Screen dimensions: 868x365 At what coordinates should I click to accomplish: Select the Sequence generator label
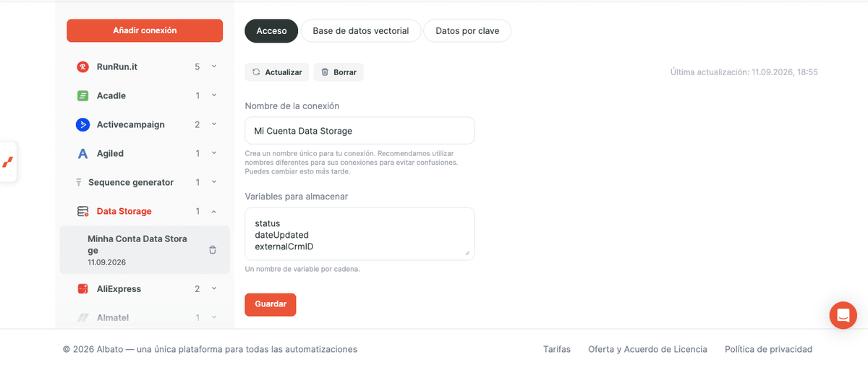coord(131,182)
